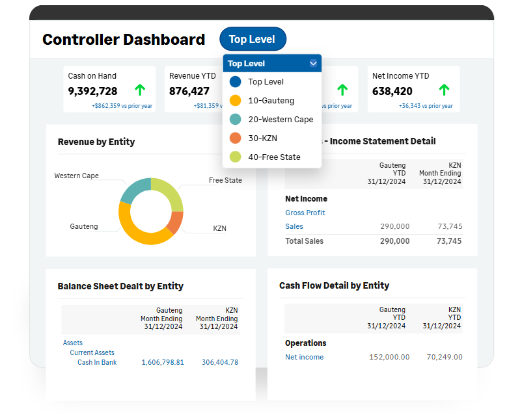Choose 30-KZN in the dropdown list

pos(262,138)
